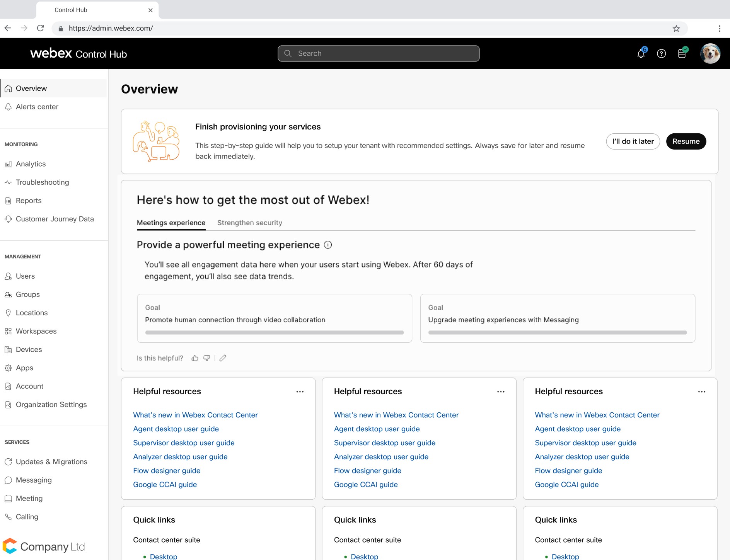The width and height of the screenshot is (730, 560).
Task: Open third Helpful resources more options menu
Action: point(702,391)
